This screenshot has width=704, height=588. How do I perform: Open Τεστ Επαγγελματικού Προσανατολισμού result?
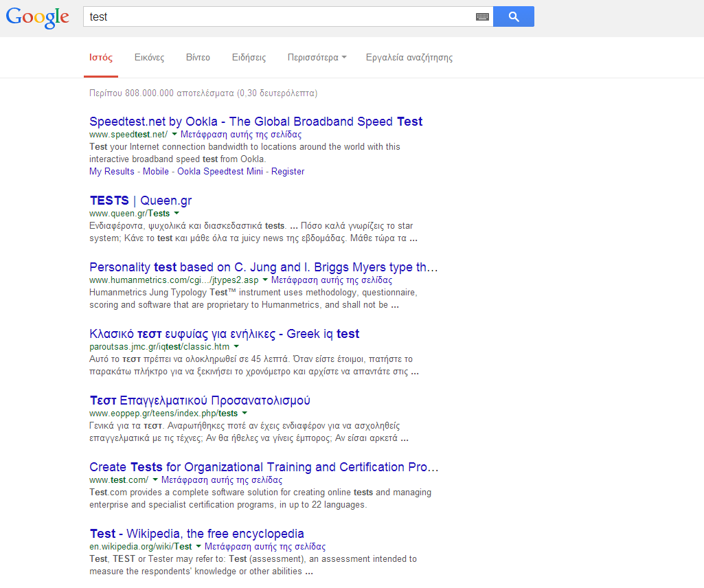tap(200, 400)
